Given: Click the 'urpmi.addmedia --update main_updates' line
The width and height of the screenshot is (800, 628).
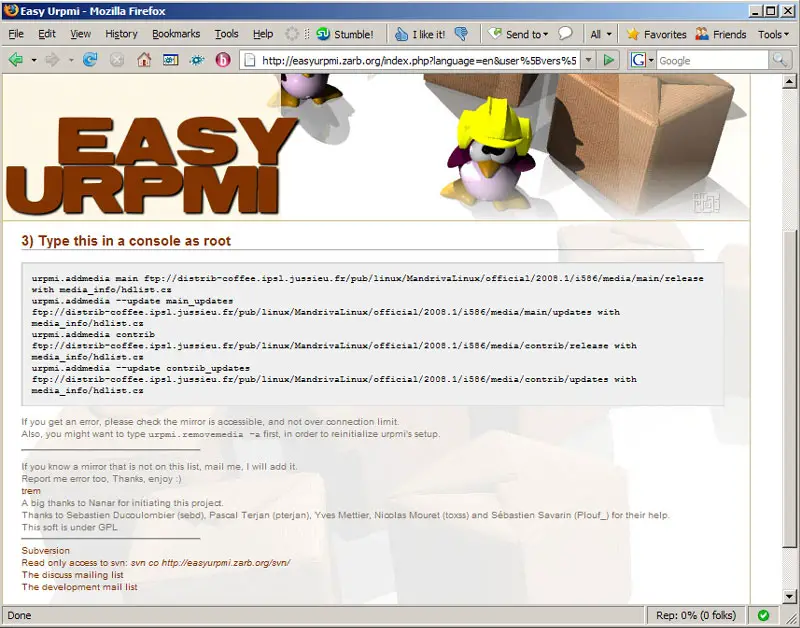Looking at the screenshot, I should pyautogui.click(x=132, y=301).
